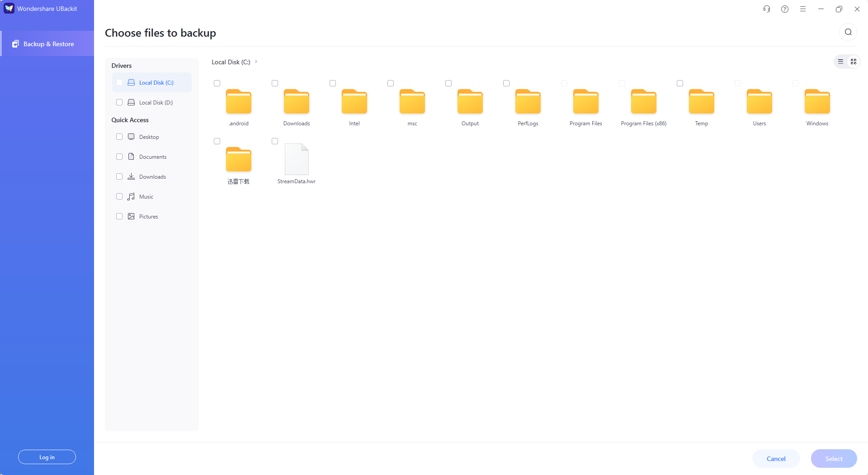Open the Output folder icon
Viewport: 868px width, 475px height.
470,101
